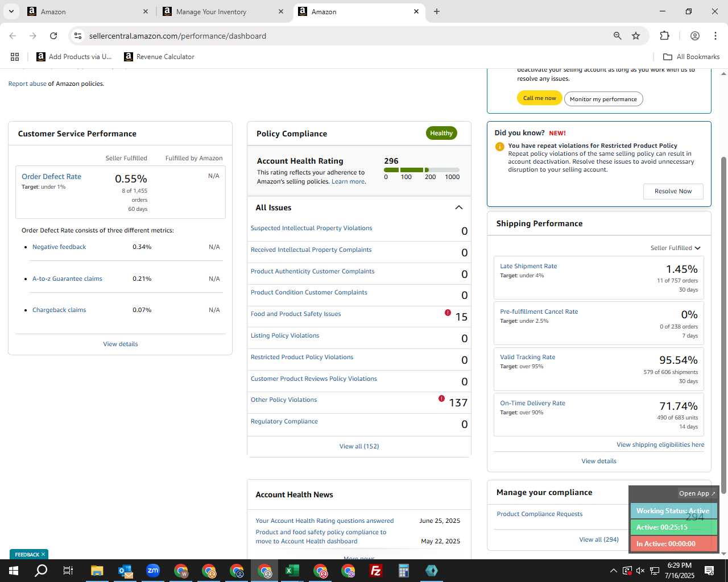Click the Resolve Now button
Image resolution: width=728 pixels, height=582 pixels.
673,191
